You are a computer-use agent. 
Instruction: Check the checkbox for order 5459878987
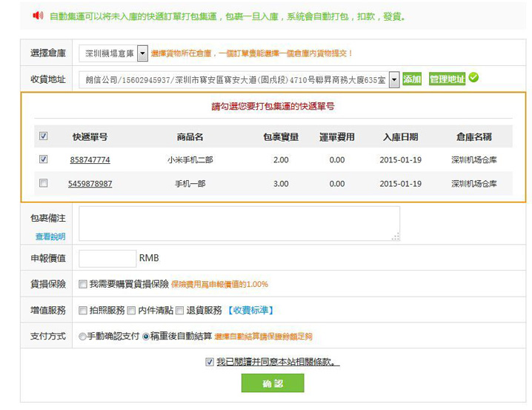(44, 183)
